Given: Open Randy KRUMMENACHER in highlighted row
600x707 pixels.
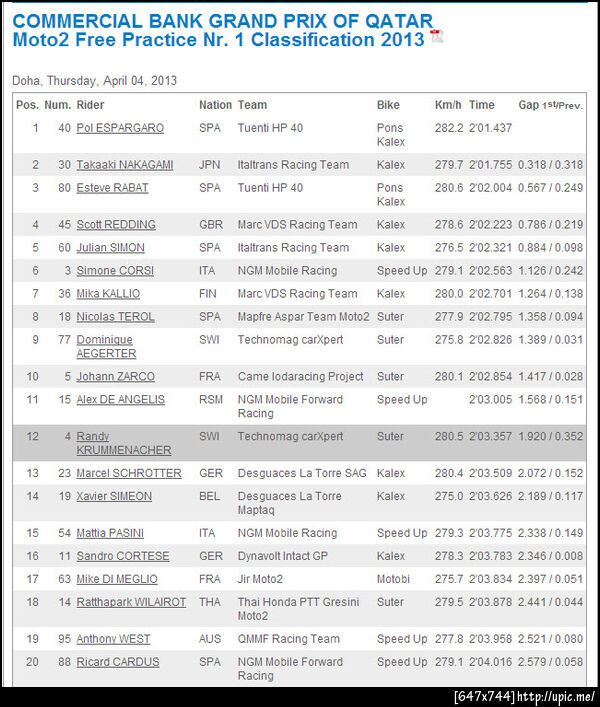Looking at the screenshot, I should coord(123,444).
